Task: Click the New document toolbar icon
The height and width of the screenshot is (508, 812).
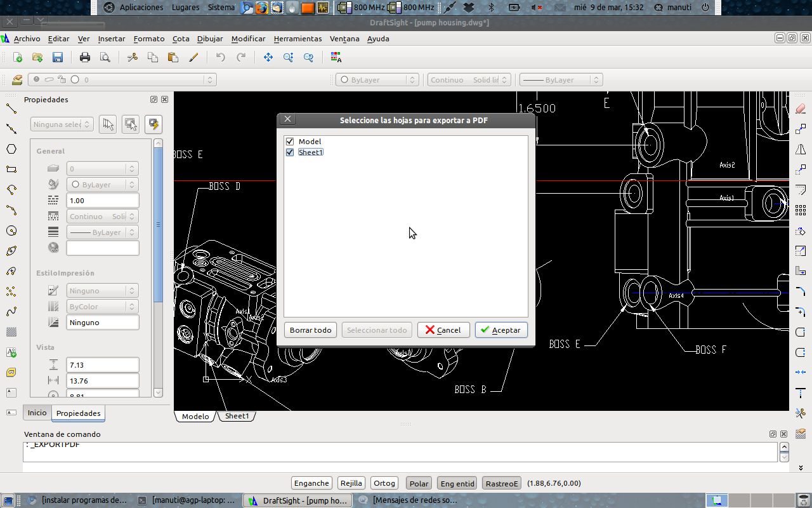Action: (x=18, y=57)
